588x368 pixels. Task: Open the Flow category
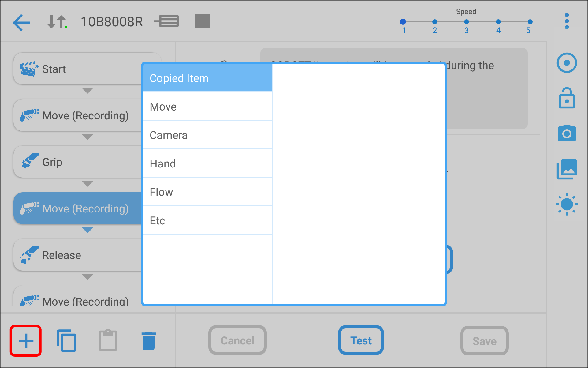(x=207, y=192)
